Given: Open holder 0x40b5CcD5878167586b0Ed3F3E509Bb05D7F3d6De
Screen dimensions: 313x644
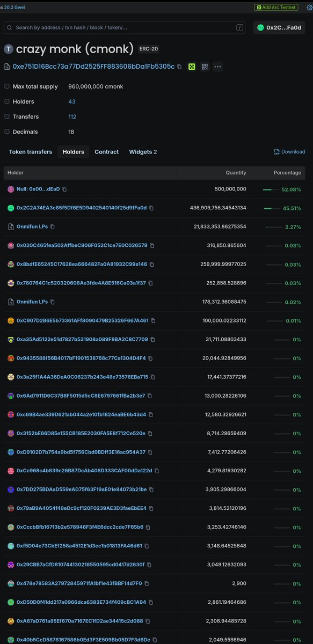Looking at the screenshot, I should [x=84, y=640].
